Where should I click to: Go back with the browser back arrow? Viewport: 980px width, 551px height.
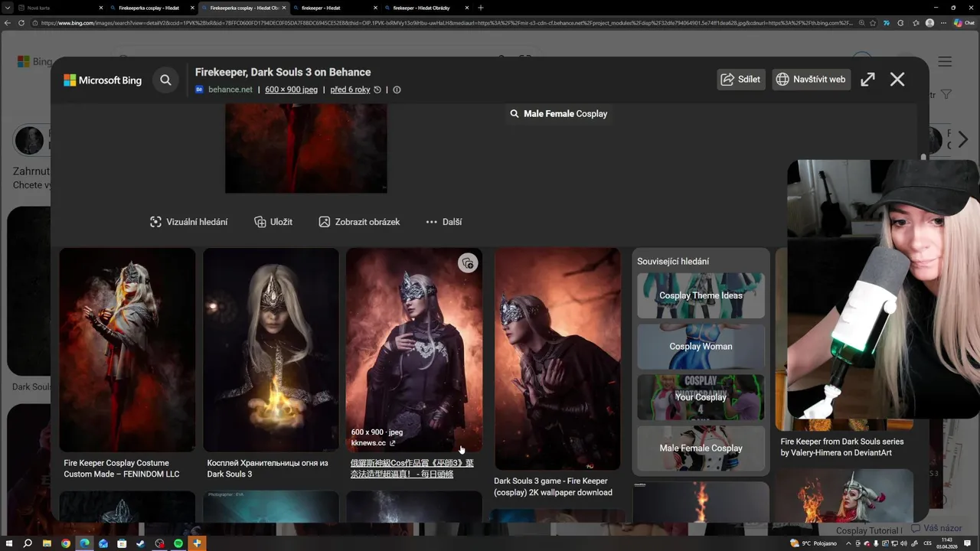[x=8, y=23]
